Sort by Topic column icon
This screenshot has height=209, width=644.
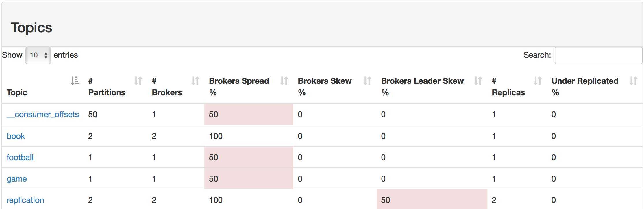pyautogui.click(x=75, y=81)
